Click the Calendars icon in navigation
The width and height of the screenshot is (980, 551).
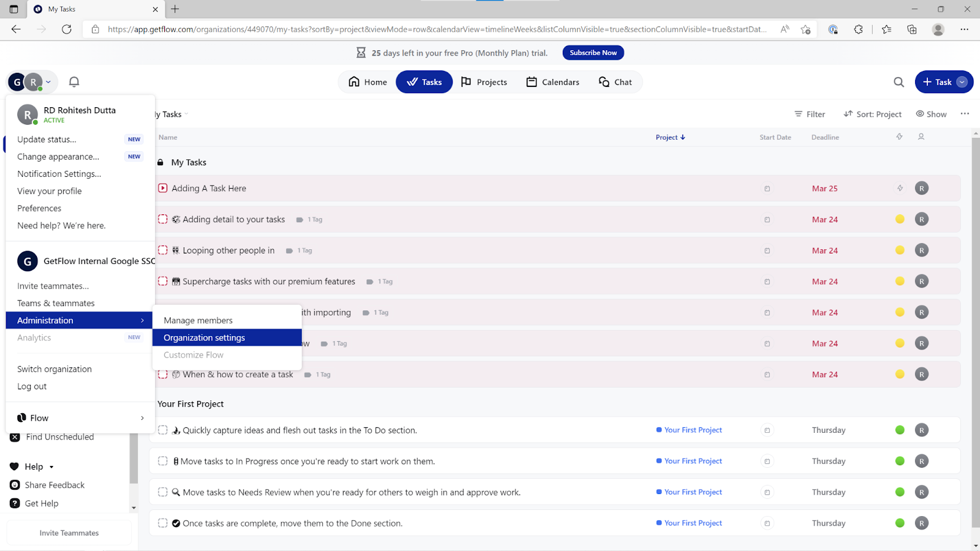pyautogui.click(x=532, y=82)
